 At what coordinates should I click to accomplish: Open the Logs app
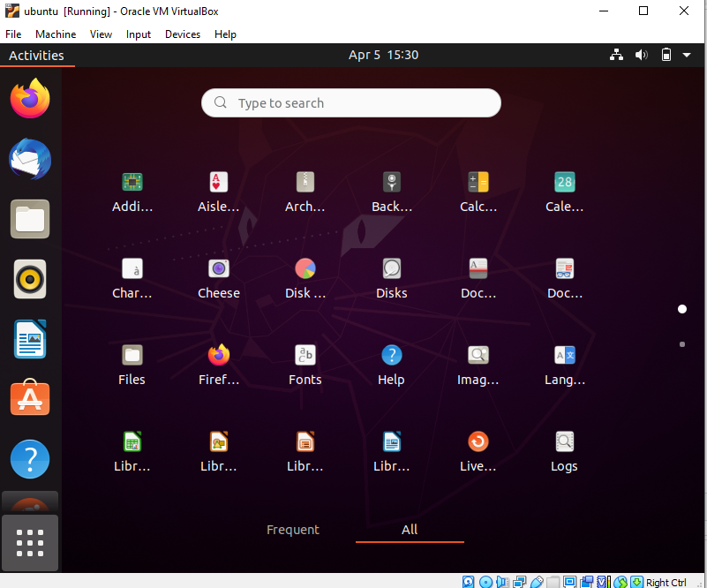tap(565, 452)
